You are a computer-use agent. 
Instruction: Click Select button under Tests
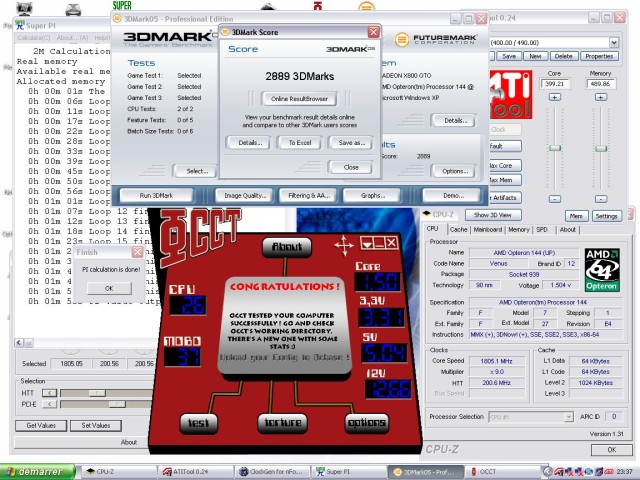click(197, 171)
